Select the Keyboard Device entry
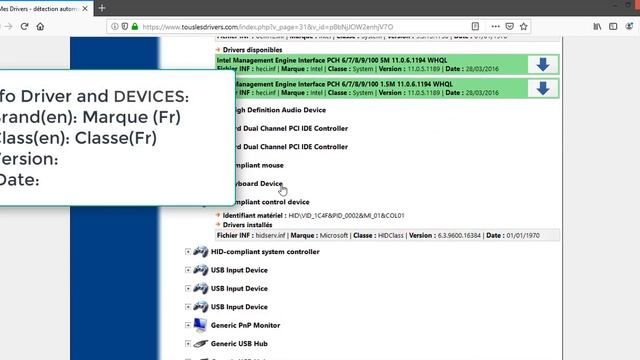The image size is (640, 360). point(259,184)
